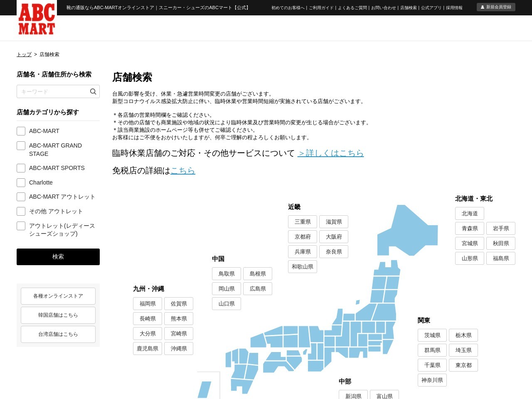Select 福岡県 prefecture button
The image size is (532, 399).
tap(148, 304)
